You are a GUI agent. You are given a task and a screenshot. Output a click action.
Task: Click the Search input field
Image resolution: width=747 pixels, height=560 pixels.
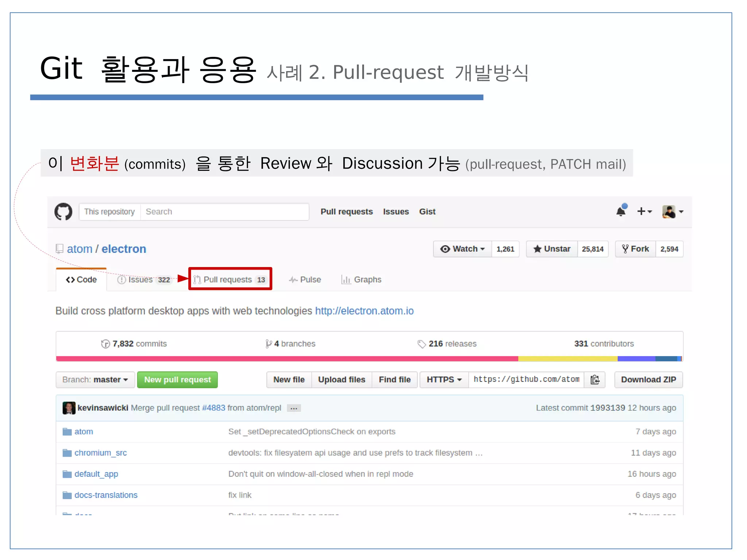[225, 212]
